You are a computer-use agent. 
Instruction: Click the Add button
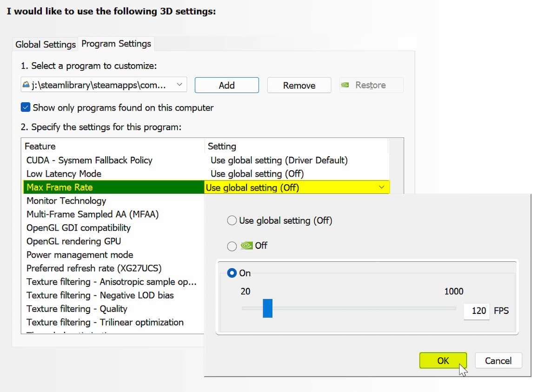coord(226,85)
